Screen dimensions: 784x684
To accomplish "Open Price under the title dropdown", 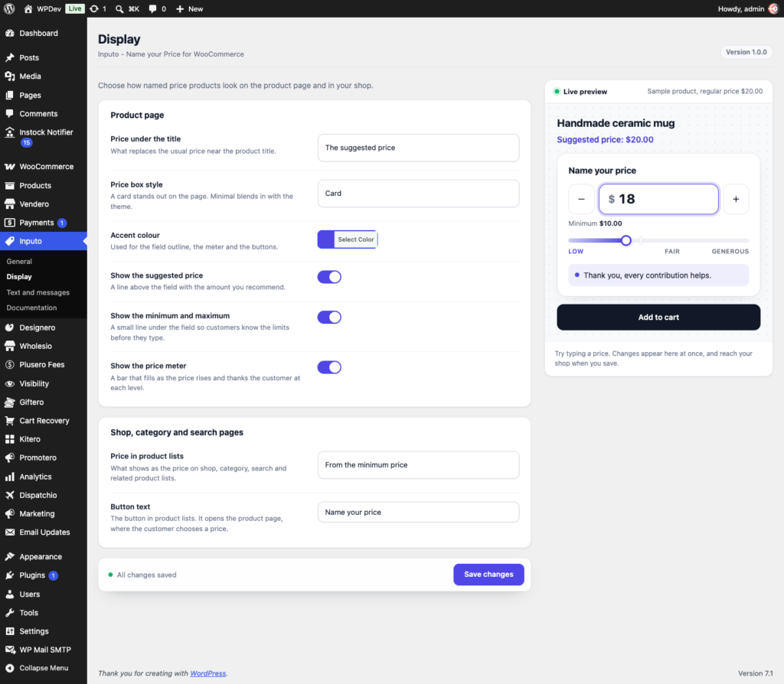I will tap(419, 148).
